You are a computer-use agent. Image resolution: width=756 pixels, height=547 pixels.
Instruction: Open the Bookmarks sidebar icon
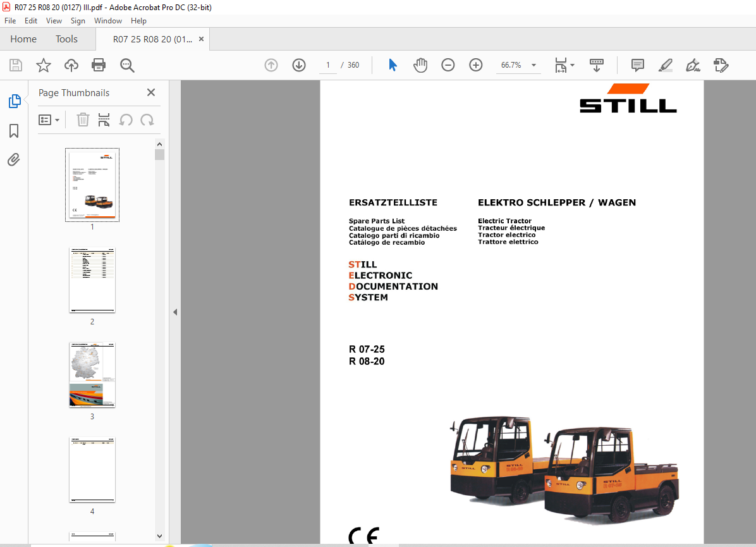[x=14, y=131]
